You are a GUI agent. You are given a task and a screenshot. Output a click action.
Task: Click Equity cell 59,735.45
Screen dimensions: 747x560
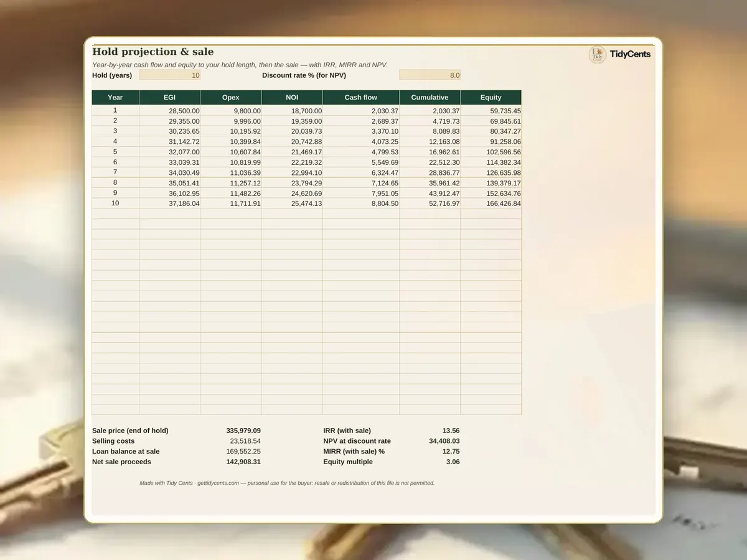[x=491, y=111]
